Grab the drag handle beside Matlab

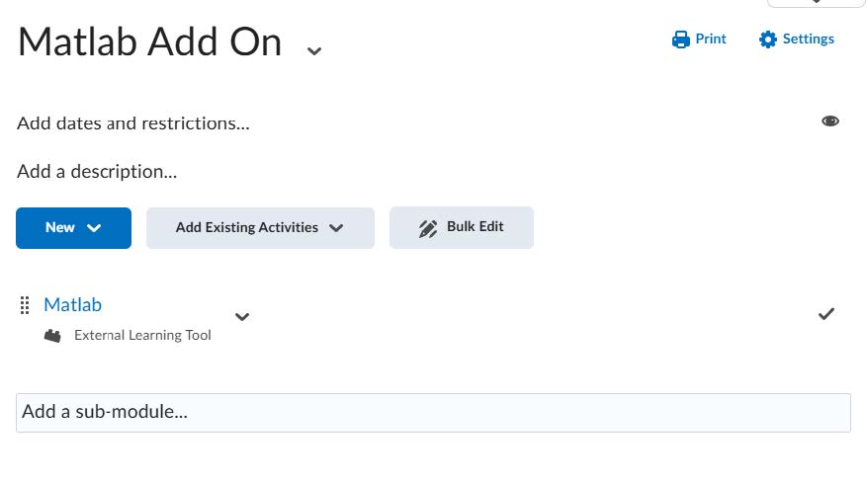pos(26,305)
